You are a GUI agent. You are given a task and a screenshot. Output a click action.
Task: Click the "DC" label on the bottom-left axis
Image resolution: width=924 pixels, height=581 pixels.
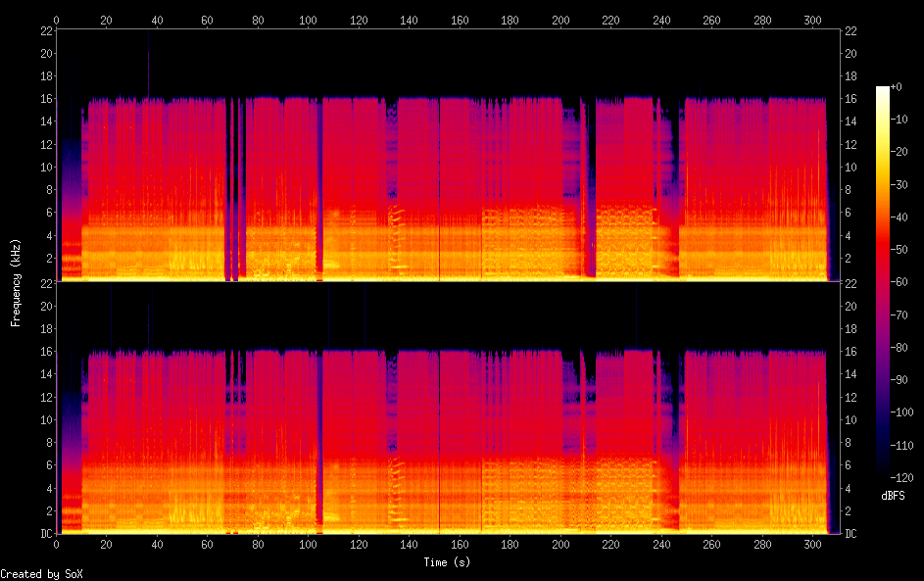coord(46,534)
